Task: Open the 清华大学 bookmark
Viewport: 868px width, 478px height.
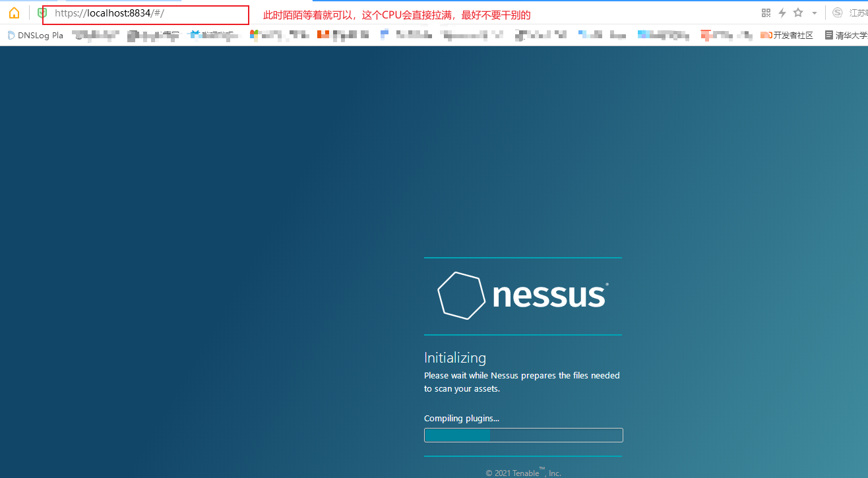Action: pos(846,35)
